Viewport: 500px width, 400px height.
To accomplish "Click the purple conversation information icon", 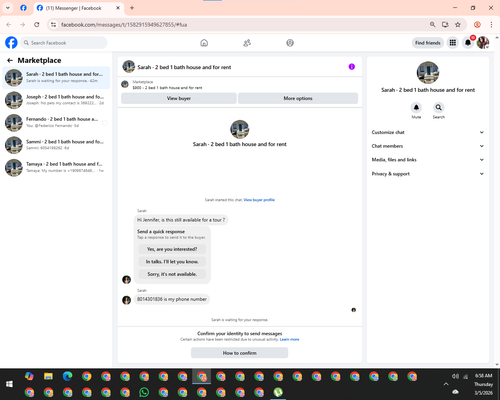I will (x=352, y=67).
